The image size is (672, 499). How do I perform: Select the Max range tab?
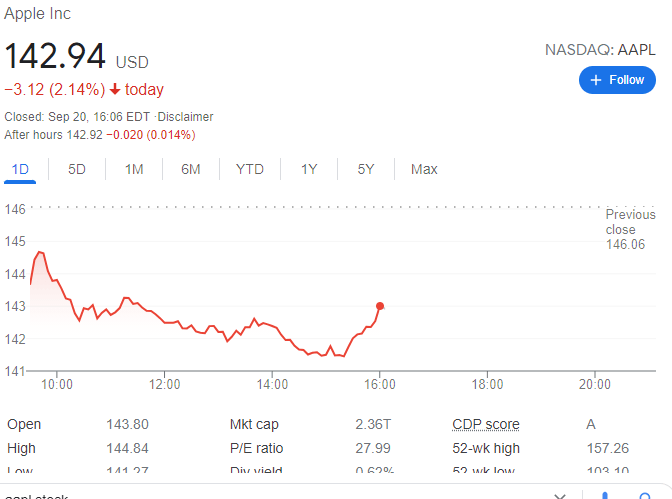pyautogui.click(x=424, y=169)
